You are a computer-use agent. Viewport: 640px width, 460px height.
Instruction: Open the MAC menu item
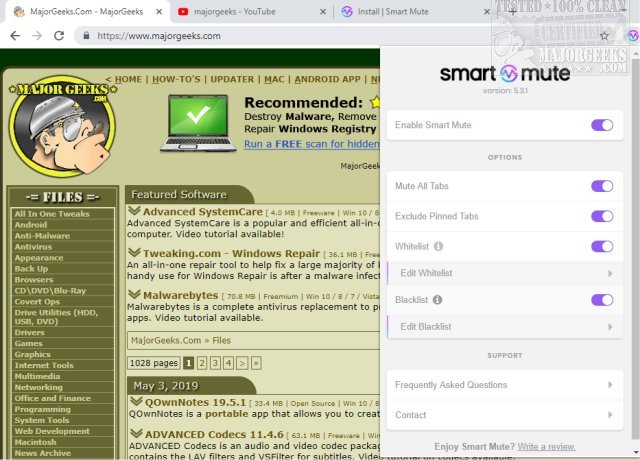tap(274, 79)
